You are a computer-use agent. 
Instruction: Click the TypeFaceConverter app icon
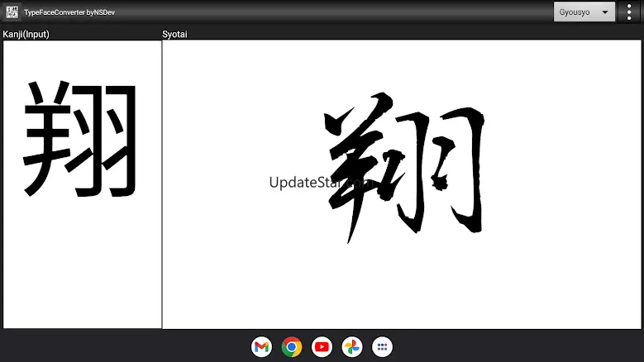[x=12, y=12]
